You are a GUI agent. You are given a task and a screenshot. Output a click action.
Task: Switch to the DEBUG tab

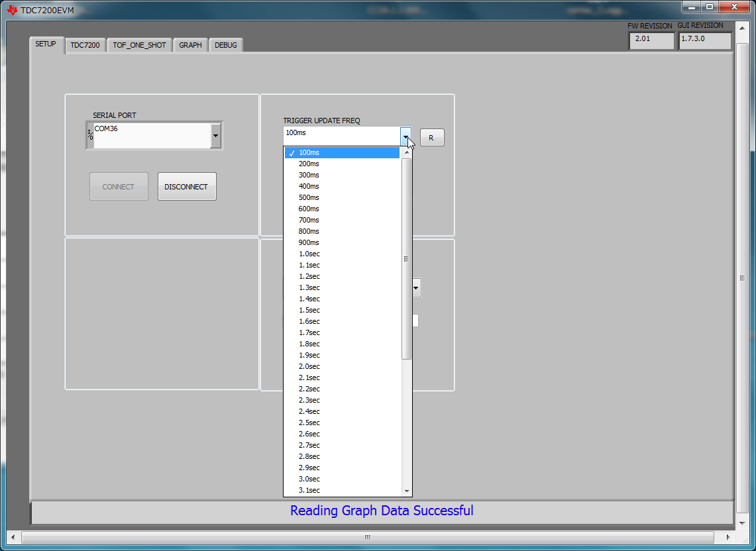[226, 45]
